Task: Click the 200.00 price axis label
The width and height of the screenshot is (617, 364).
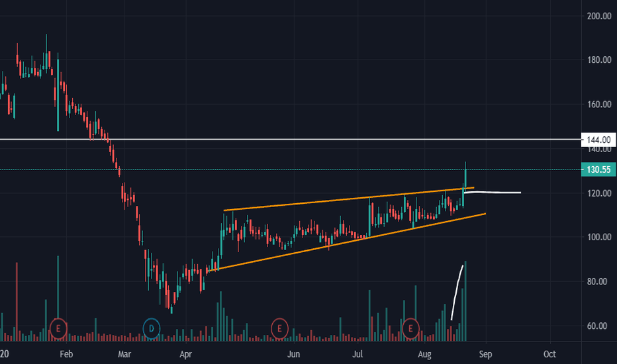Action: coord(599,16)
